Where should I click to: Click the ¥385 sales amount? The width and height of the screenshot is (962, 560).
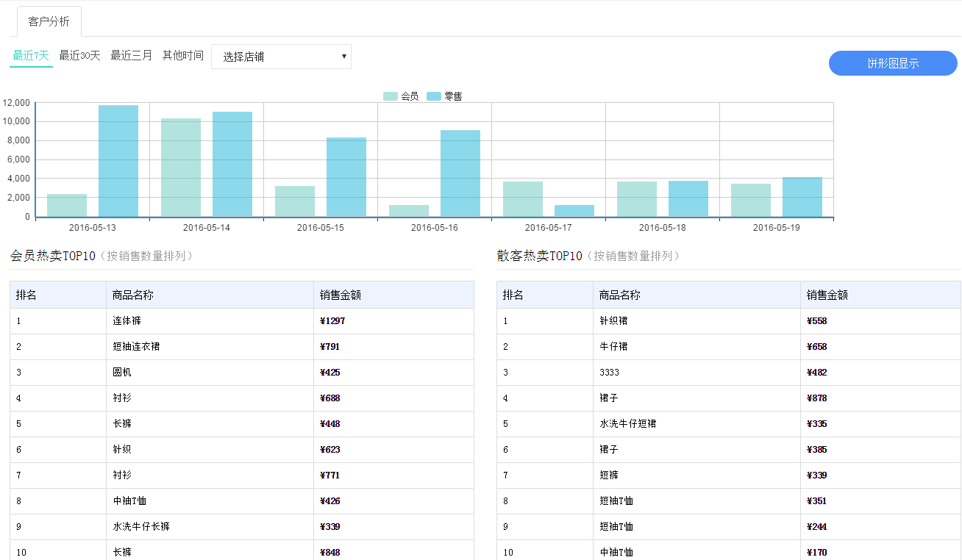[x=817, y=450]
